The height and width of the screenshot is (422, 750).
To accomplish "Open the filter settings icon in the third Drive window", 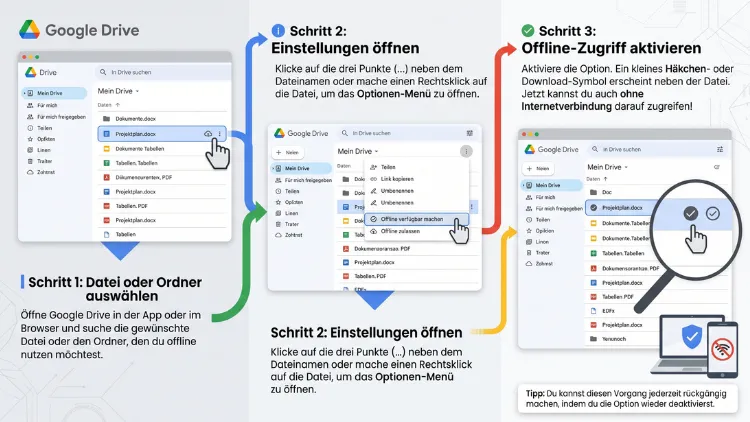I will coord(720,149).
